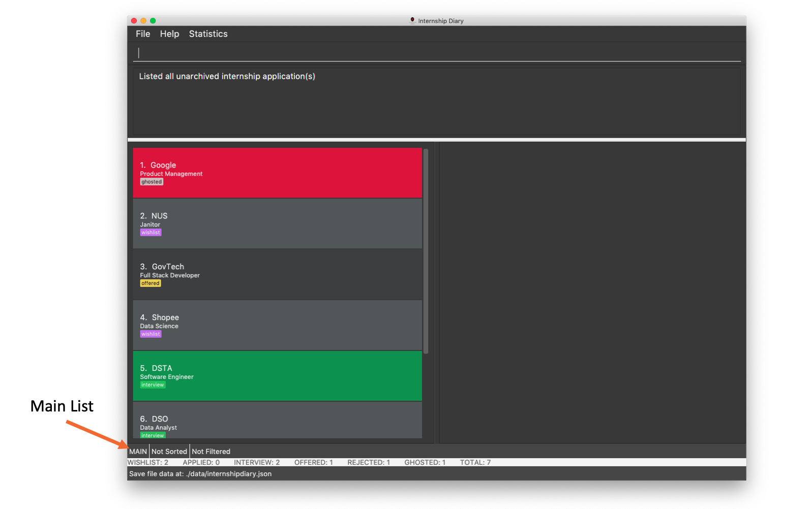This screenshot has width=812, height=509.
Task: Click the GHOSTED: 1 statistic
Action: (x=425, y=463)
